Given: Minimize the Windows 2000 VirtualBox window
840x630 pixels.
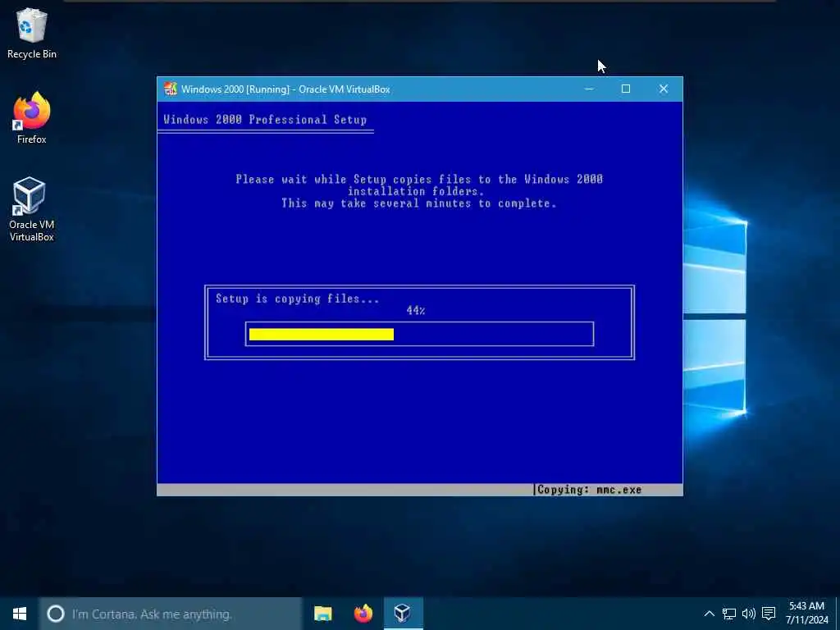Looking at the screenshot, I should 589,89.
